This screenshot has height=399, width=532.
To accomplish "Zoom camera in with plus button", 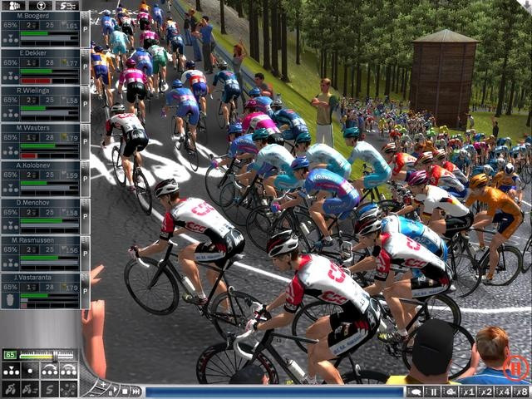I will pos(103,384).
